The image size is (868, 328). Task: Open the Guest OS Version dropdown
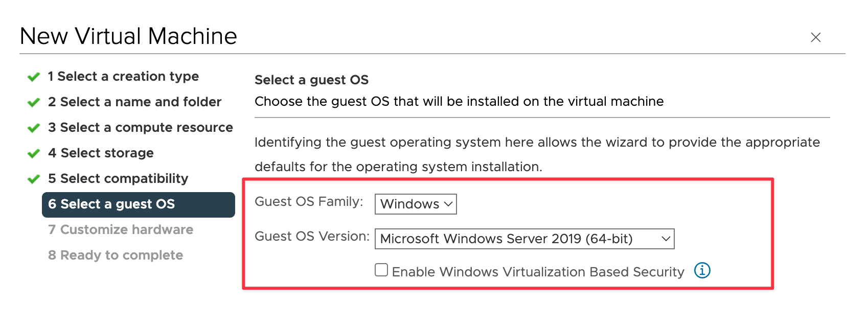pos(524,239)
